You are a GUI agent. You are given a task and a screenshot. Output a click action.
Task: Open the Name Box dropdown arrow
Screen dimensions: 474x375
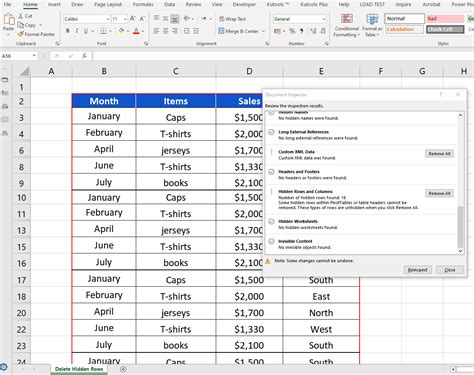(34, 56)
